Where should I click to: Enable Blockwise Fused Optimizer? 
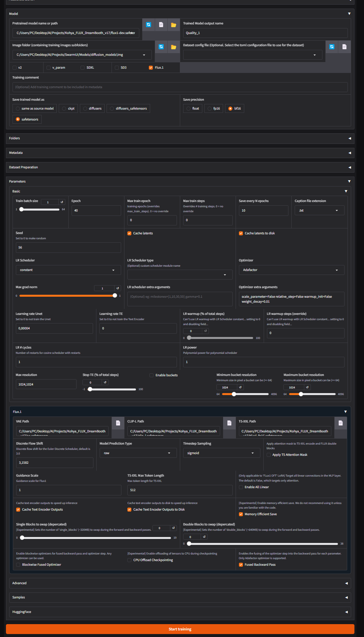pyautogui.click(x=18, y=565)
